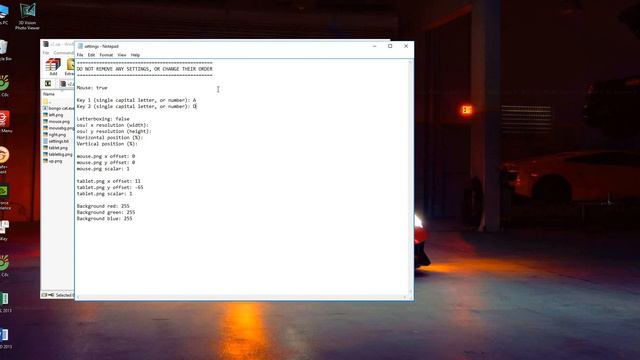Select the GeForce Experience desktop icon

click(4, 198)
